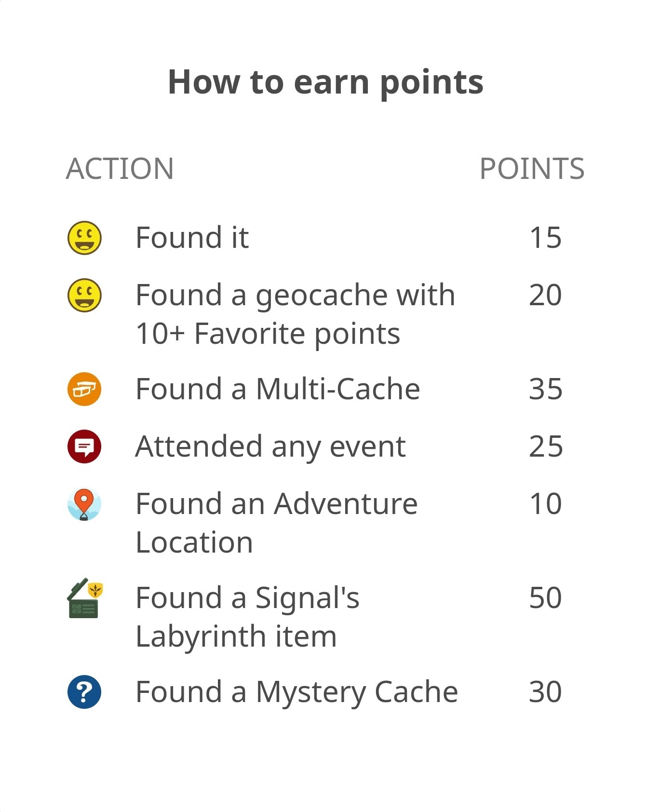Click the red event speech bubble icon
The image size is (646, 812).
[x=84, y=447]
